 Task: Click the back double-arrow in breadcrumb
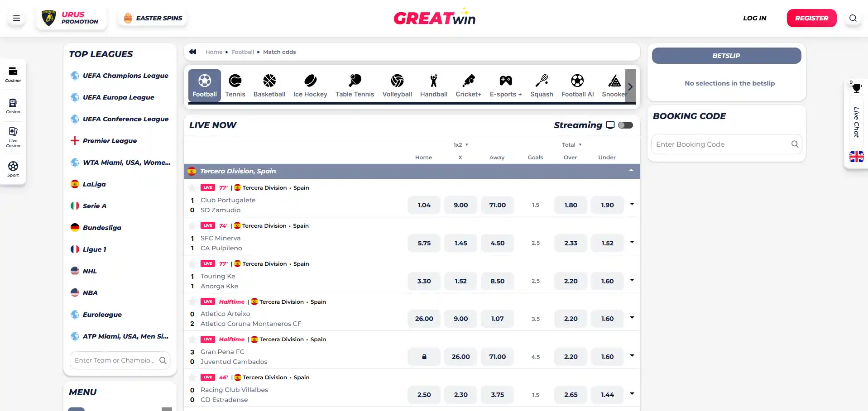(x=193, y=52)
